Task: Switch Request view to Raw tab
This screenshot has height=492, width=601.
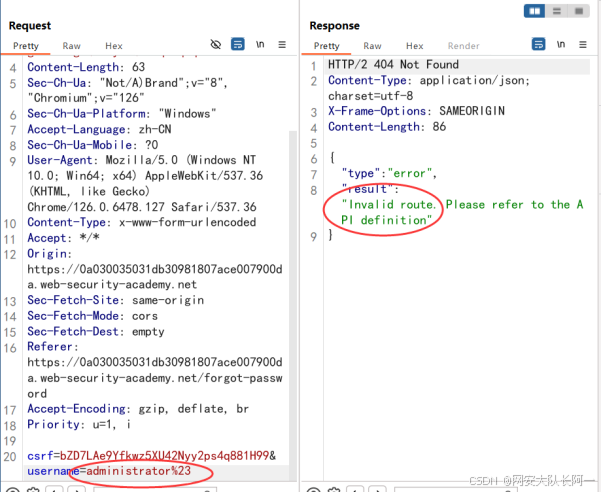Action: (72, 46)
